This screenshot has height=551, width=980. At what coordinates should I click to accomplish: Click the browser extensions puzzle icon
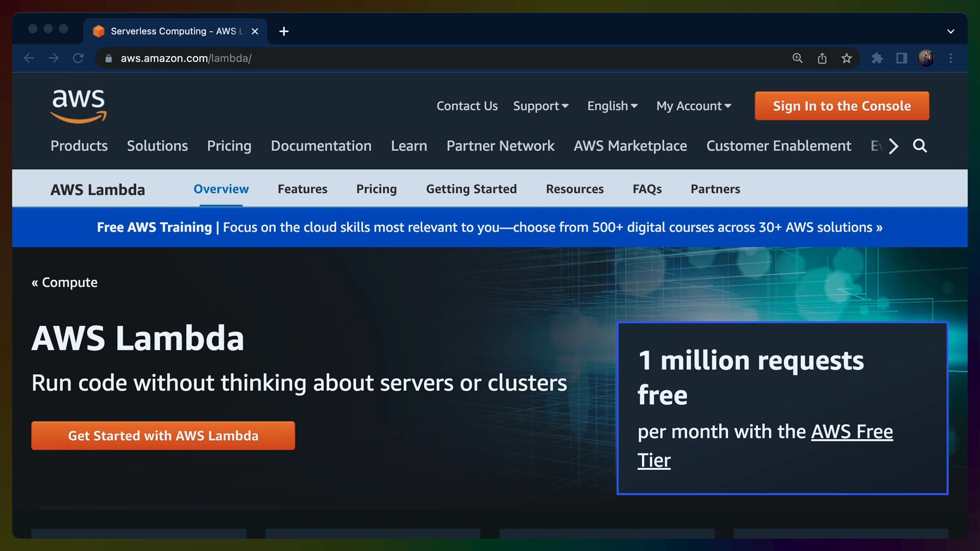pyautogui.click(x=877, y=58)
